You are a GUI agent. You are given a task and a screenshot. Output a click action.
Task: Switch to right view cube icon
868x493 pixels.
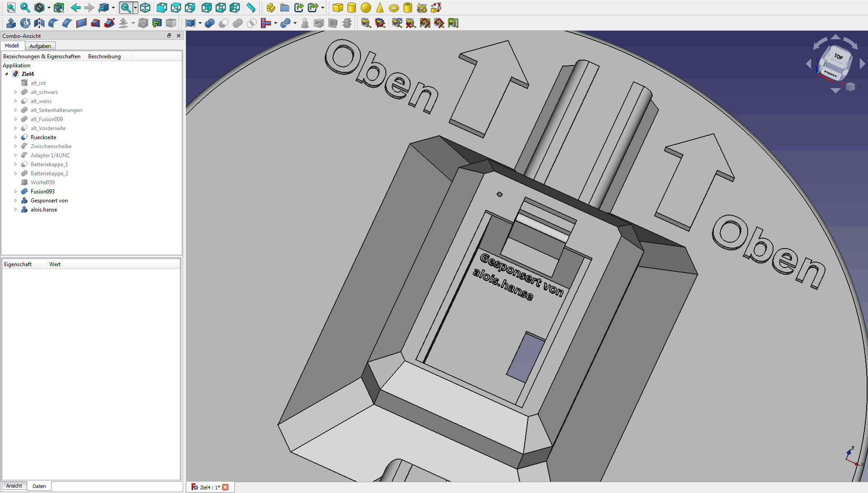tap(190, 8)
